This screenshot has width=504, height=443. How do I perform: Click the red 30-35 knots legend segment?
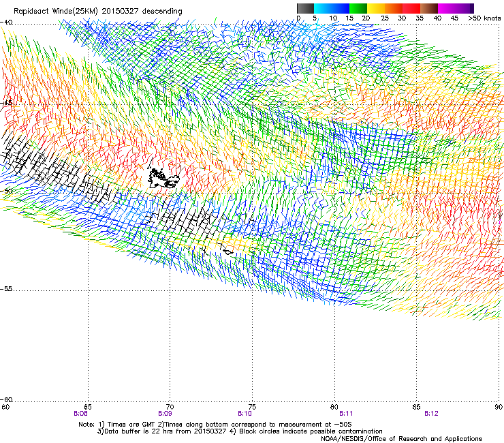tap(411, 8)
